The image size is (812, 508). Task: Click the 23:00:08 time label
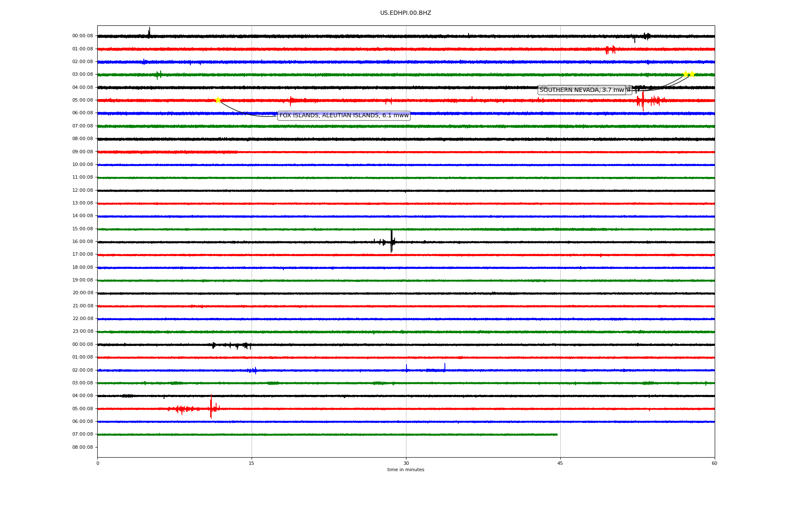tap(82, 331)
